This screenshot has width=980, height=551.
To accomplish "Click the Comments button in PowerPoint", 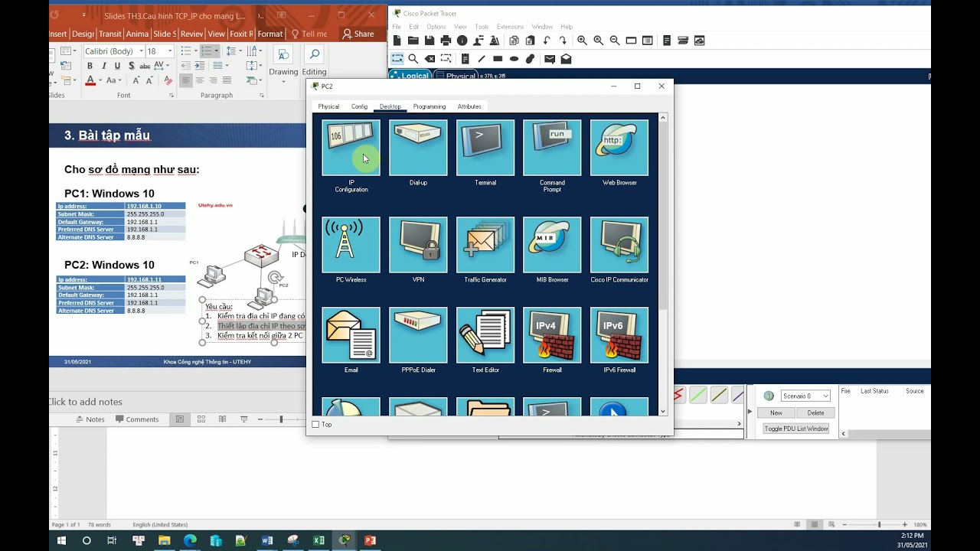I will [137, 419].
